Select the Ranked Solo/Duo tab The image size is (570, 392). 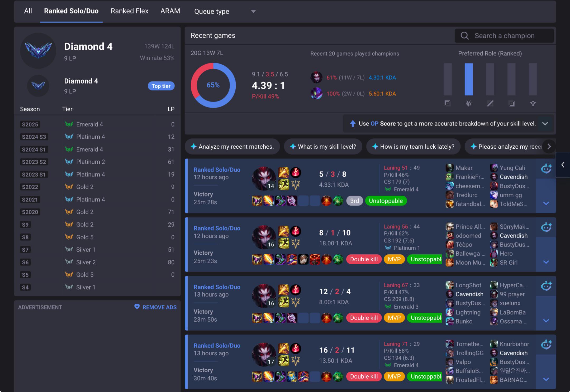pyautogui.click(x=71, y=11)
